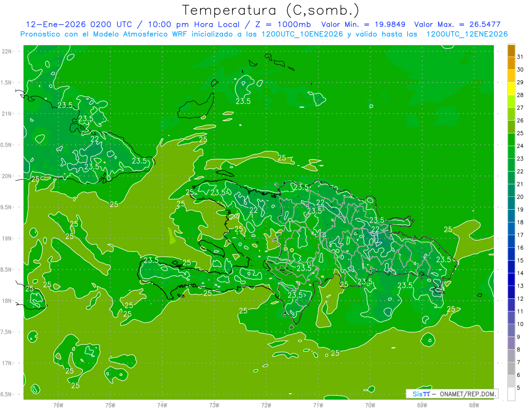Select the 75W longitude axis label
The width and height of the screenshot is (532, 411).
110,405
